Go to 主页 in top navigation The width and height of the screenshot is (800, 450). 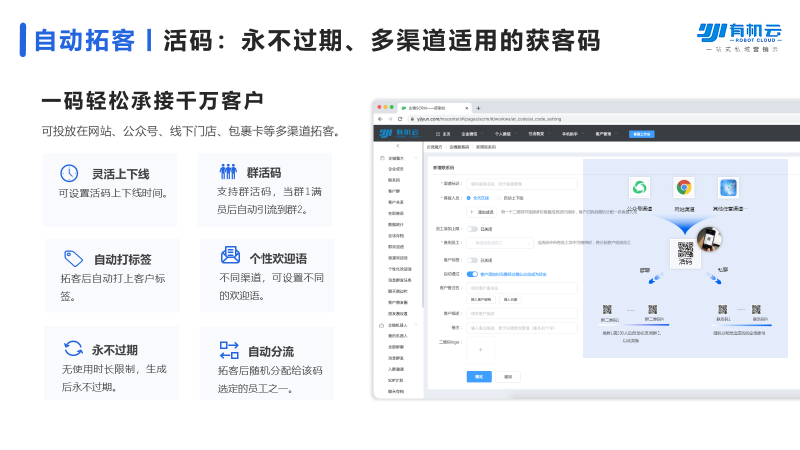[445, 133]
